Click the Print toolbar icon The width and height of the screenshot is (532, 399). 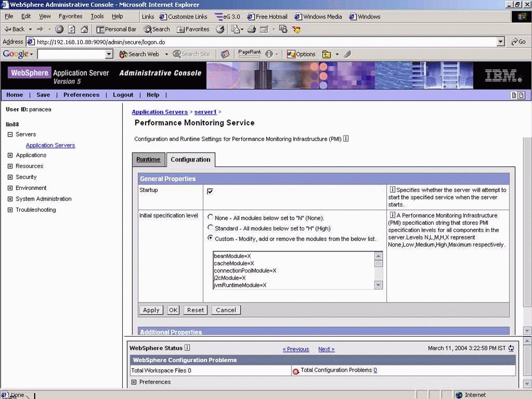pos(252,29)
